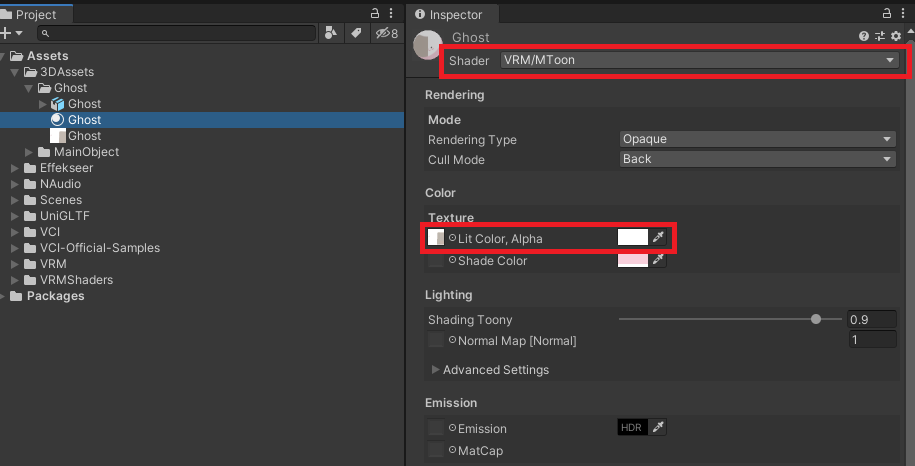Expand the VCI-Official-Samples folder
Screen dimensions: 915x466
pos(15,248)
